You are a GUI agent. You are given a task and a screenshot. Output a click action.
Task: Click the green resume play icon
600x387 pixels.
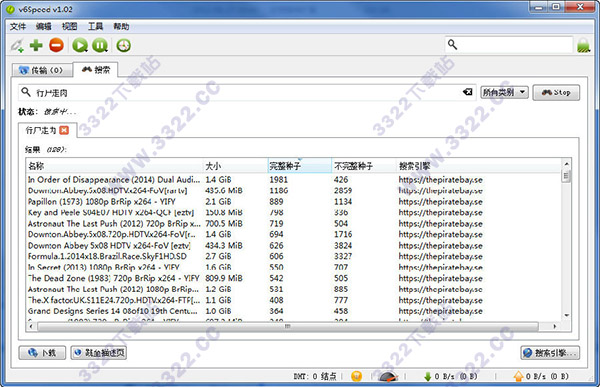point(80,45)
